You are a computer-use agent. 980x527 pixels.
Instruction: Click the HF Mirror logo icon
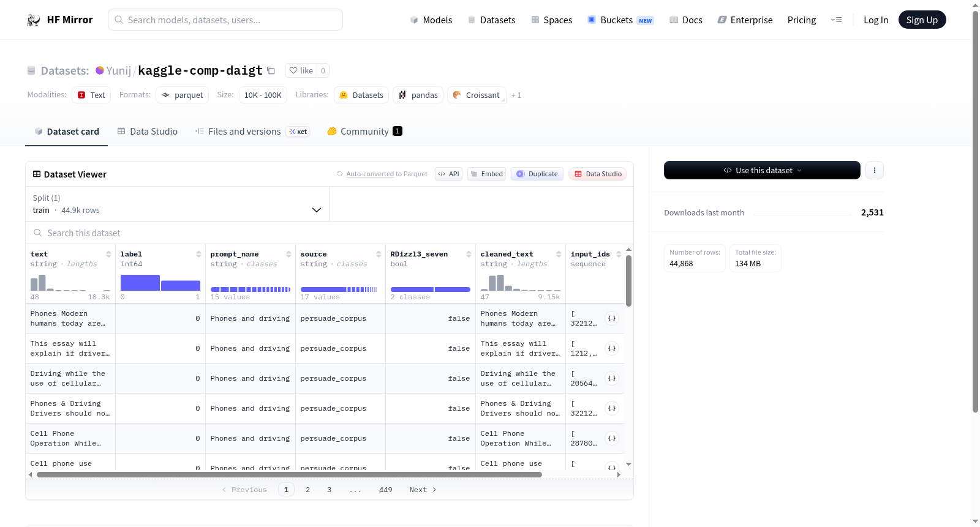click(34, 20)
